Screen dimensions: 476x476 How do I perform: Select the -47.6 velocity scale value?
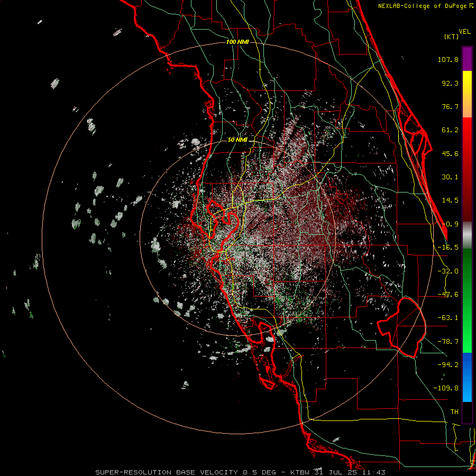click(448, 295)
